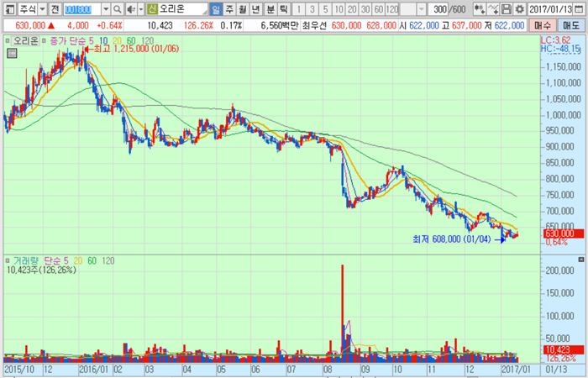
Task: Select the 틱 (tick) chart tab
Action: point(284,8)
